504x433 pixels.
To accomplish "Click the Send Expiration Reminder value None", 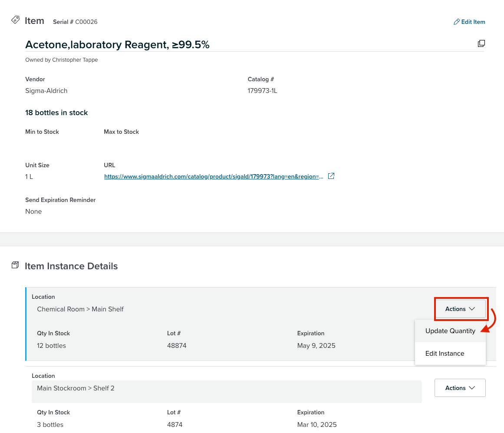I will pyautogui.click(x=33, y=212).
